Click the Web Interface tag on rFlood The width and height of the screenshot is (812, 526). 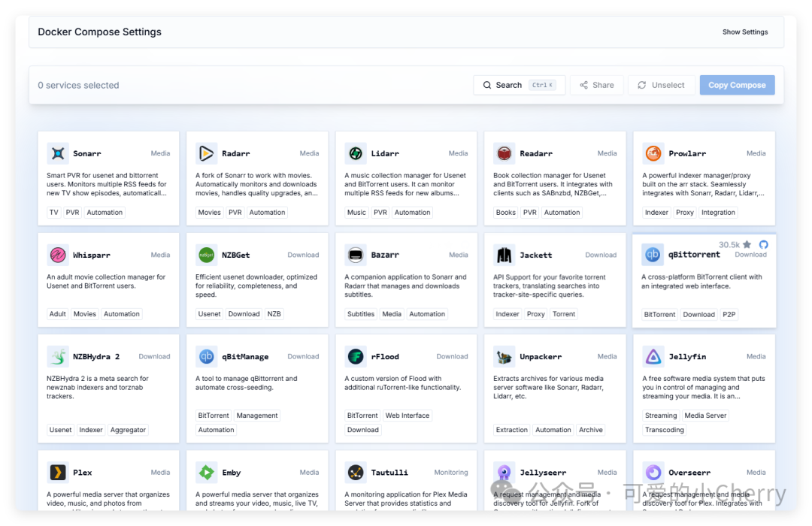click(x=407, y=416)
